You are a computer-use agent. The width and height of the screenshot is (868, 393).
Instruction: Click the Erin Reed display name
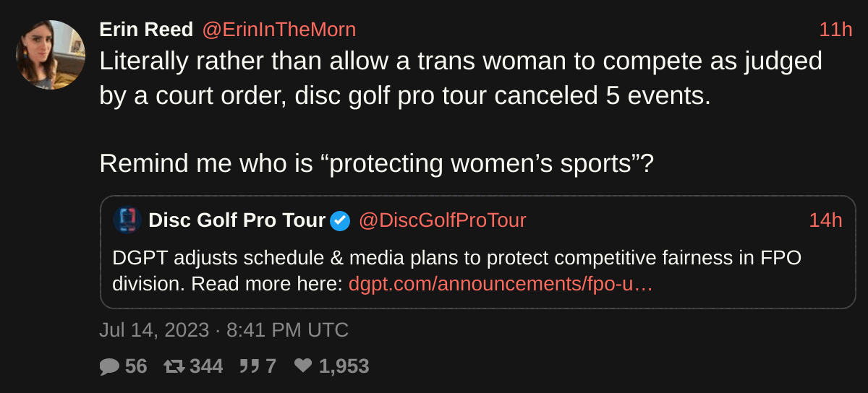pos(146,30)
